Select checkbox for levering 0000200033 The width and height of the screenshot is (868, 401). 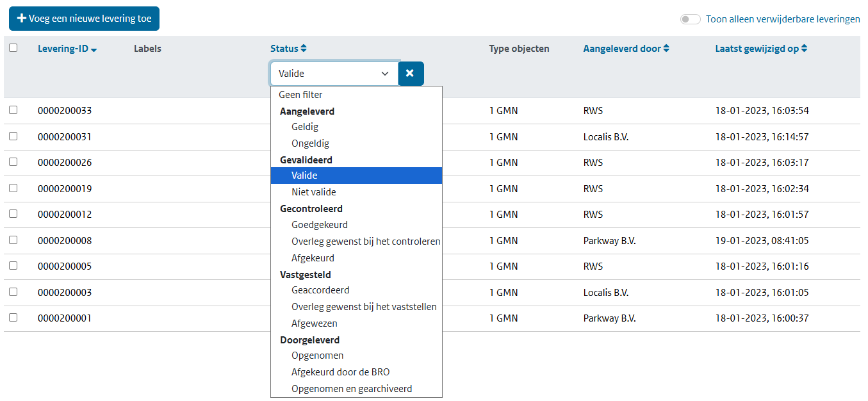click(13, 110)
